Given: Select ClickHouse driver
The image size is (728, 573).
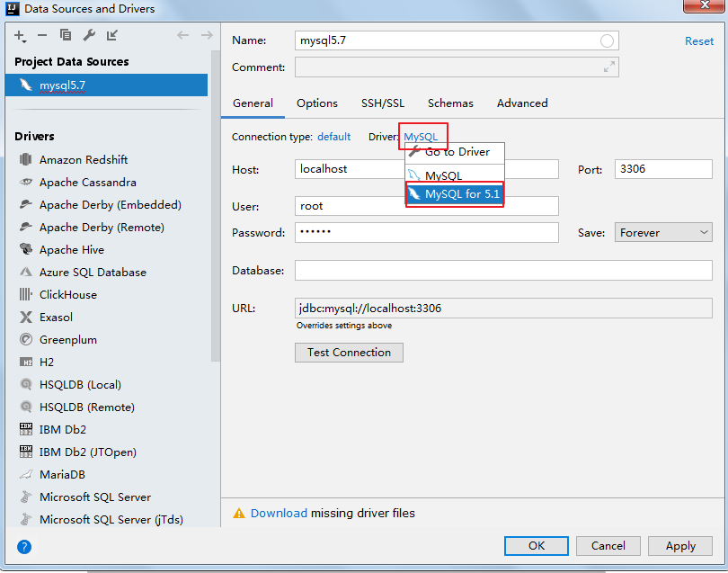Looking at the screenshot, I should tap(67, 295).
